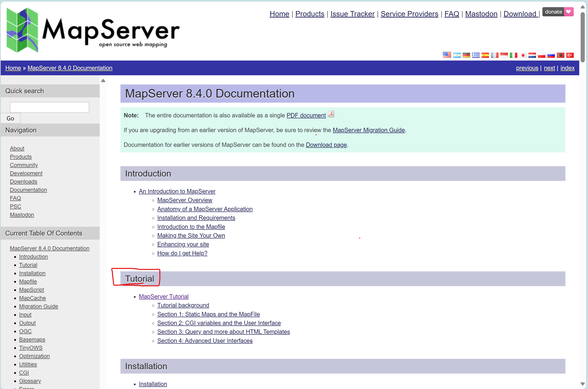Open Issue Tracker in the top menu
588x389 pixels.
[x=352, y=14]
